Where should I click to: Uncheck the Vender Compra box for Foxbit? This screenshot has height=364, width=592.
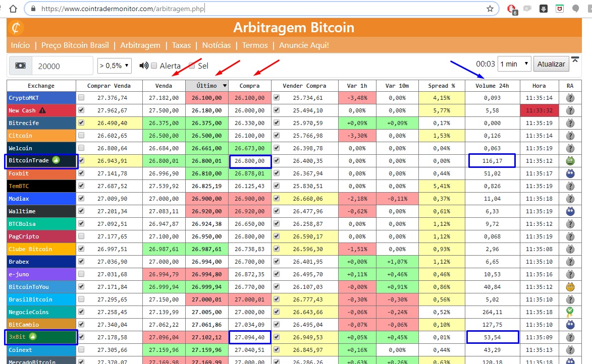pyautogui.click(x=277, y=173)
